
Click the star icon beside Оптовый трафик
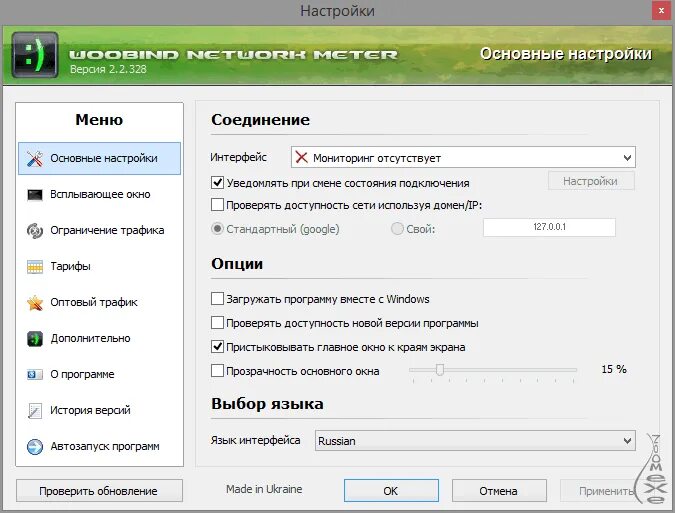[35, 303]
